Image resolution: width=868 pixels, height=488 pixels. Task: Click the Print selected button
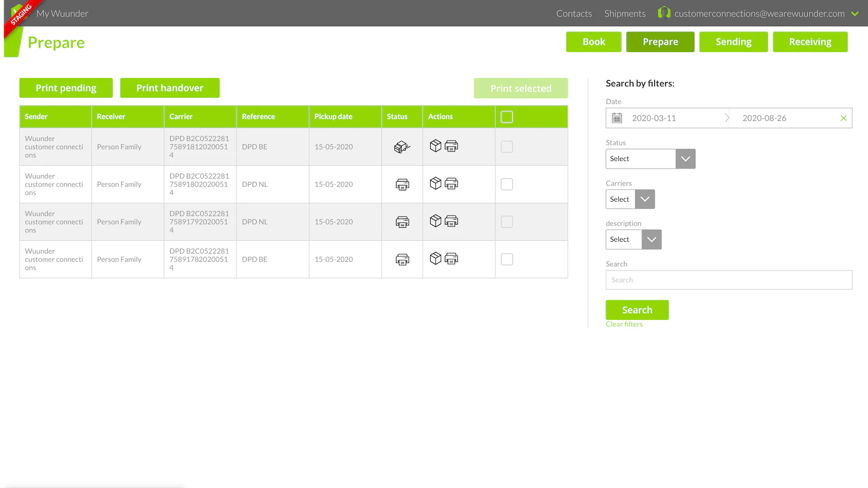pos(521,88)
